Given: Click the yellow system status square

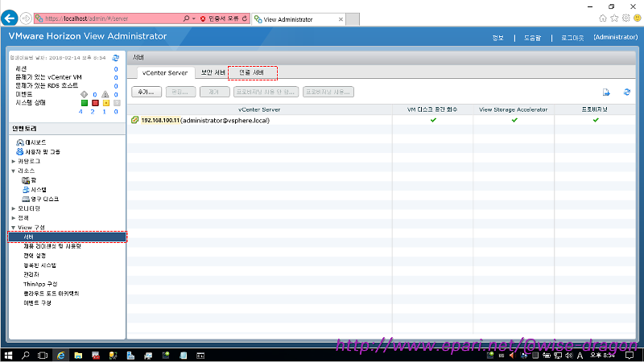Looking at the screenshot, I should point(106,103).
